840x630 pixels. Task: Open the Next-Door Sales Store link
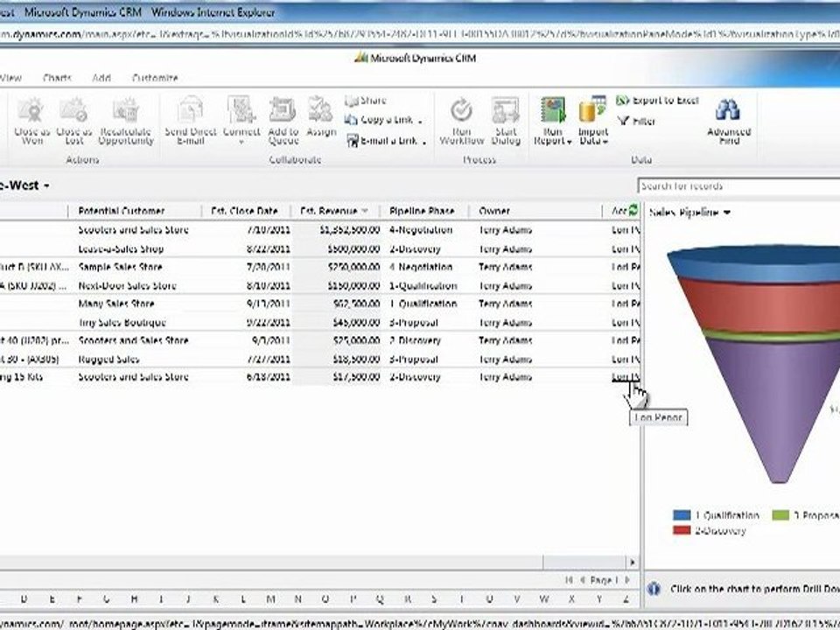(x=128, y=286)
